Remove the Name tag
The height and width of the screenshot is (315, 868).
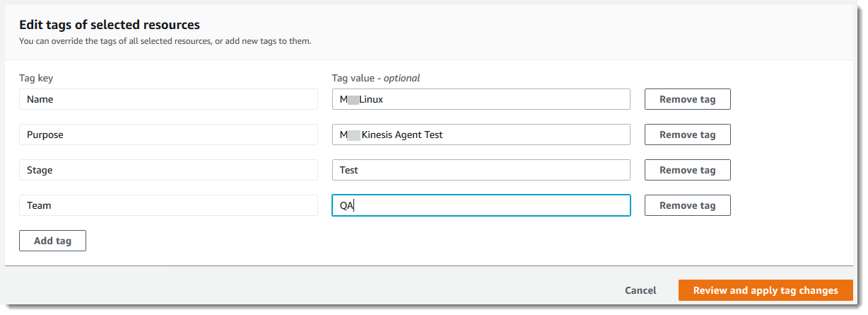(x=687, y=99)
